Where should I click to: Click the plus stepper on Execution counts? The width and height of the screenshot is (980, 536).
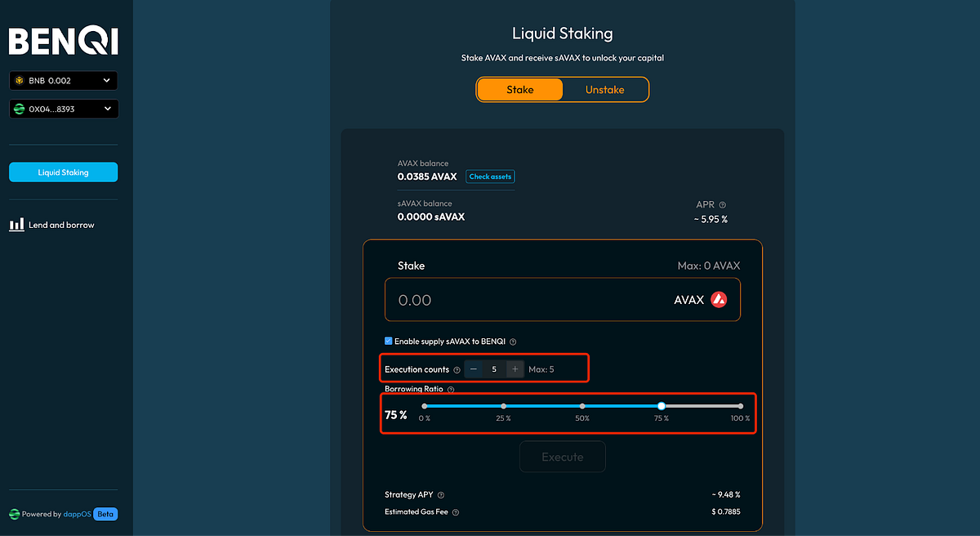pyautogui.click(x=515, y=368)
